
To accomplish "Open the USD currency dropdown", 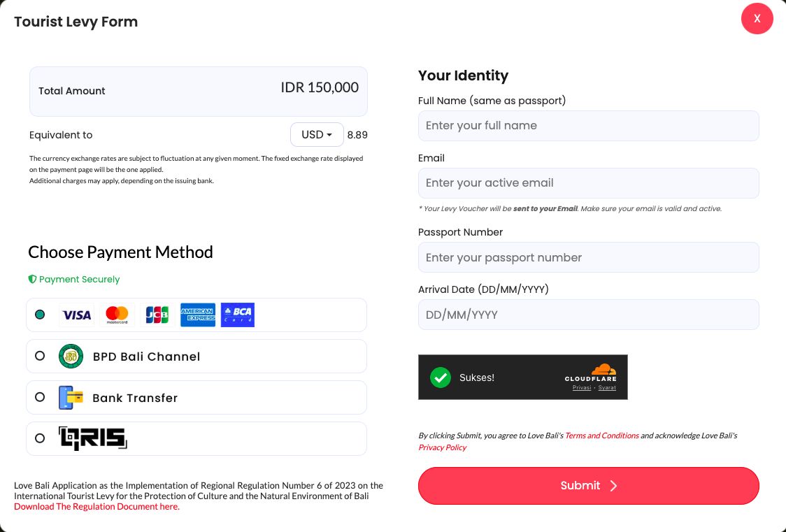I will click(317, 135).
